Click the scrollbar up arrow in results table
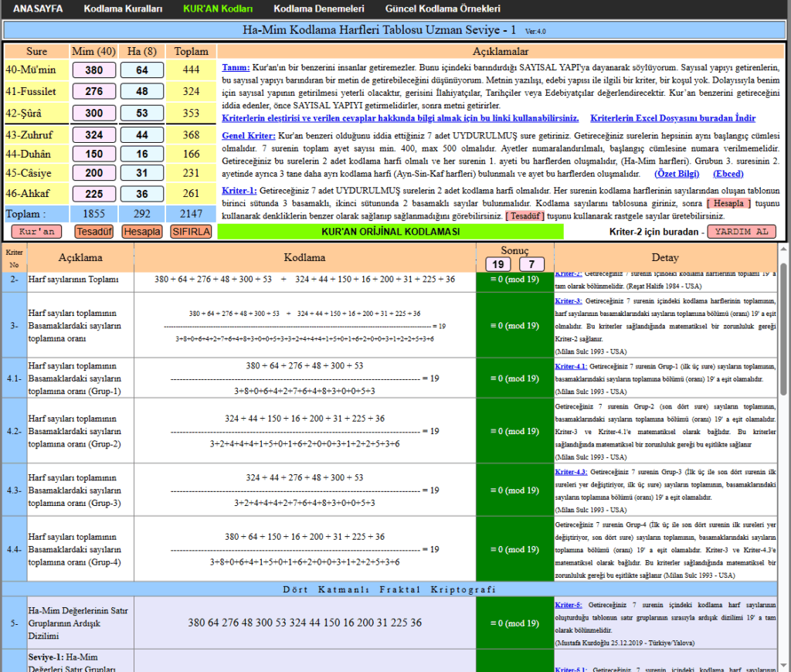Image resolution: width=791 pixels, height=672 pixels. (x=783, y=249)
